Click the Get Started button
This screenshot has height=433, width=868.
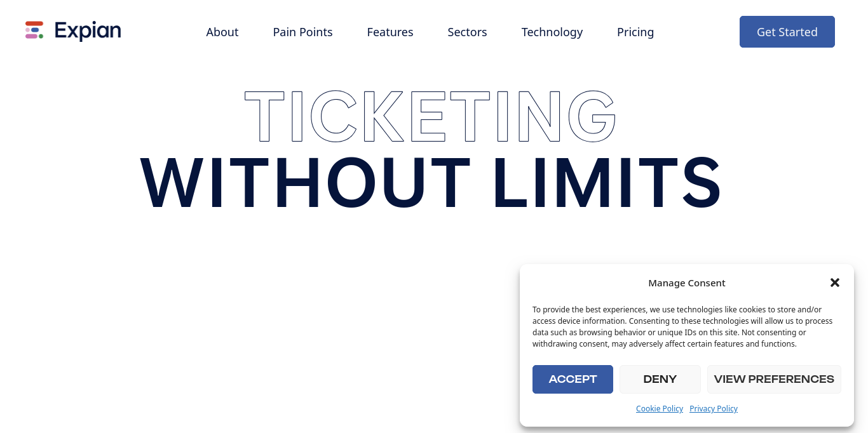[x=787, y=32]
